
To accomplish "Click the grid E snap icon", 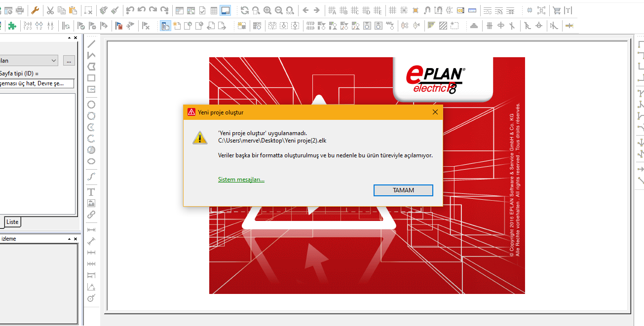I will [378, 10].
